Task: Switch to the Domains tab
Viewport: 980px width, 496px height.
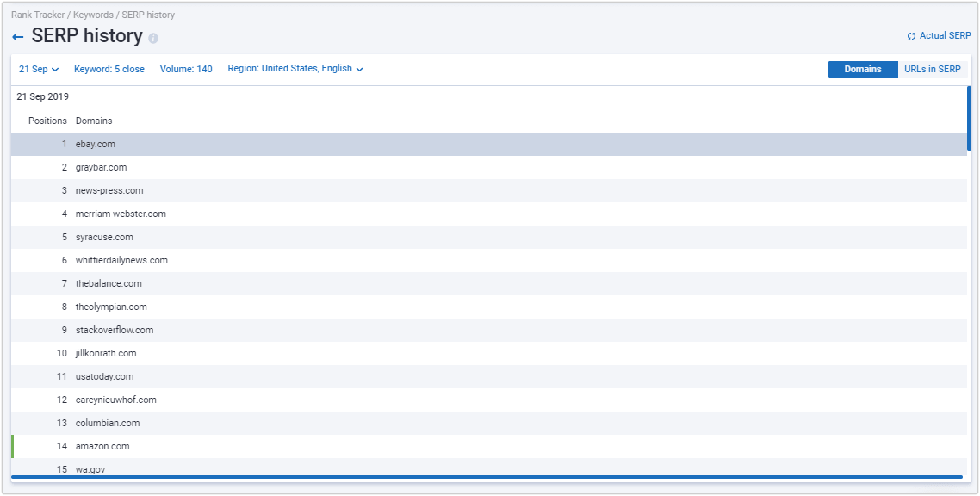Action: click(863, 70)
